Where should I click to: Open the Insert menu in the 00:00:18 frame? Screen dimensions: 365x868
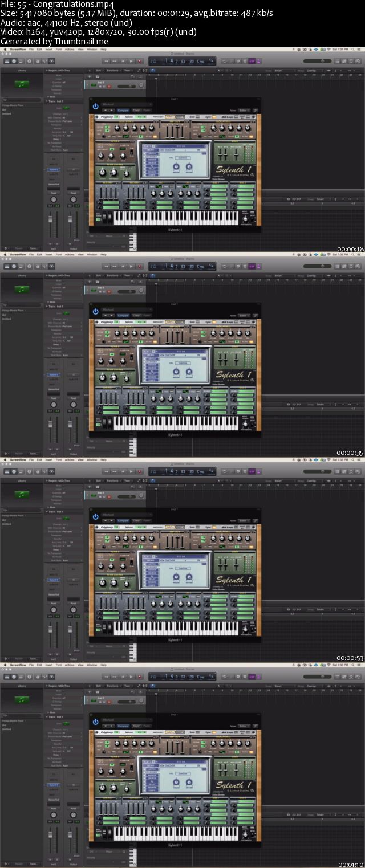(49, 49)
